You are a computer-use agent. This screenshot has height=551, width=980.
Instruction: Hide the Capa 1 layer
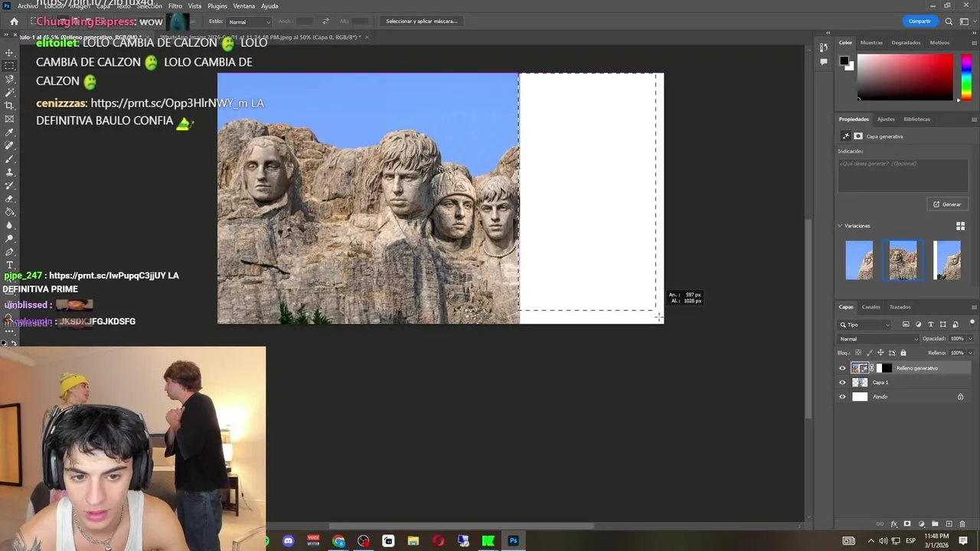point(842,383)
